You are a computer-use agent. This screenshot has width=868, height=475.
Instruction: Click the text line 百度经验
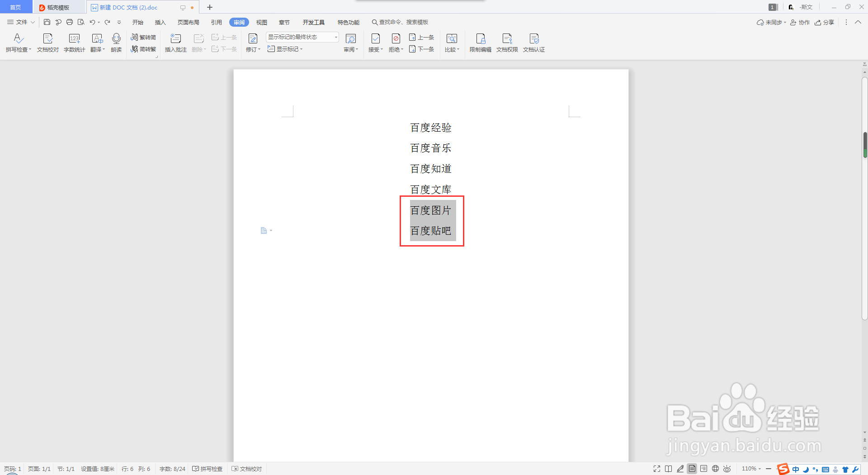[431, 128]
